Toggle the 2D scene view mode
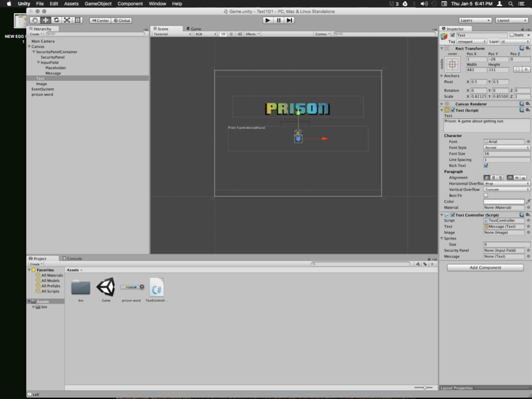 tap(223, 34)
